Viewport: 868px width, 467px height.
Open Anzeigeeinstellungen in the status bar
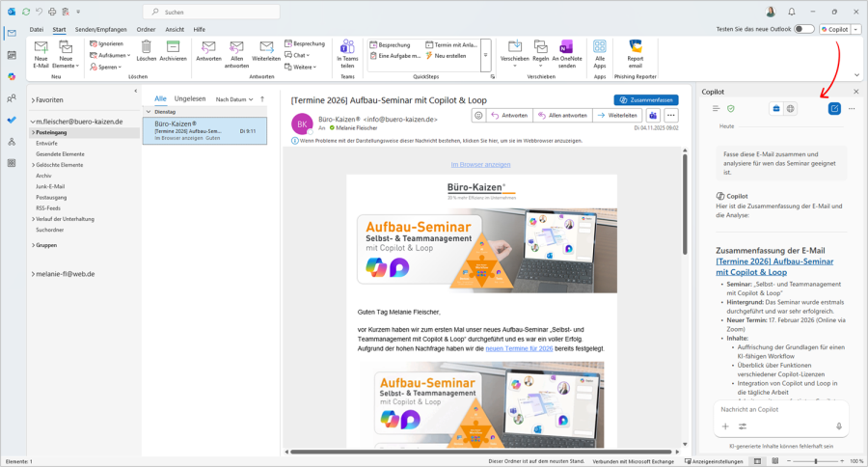(x=714, y=461)
